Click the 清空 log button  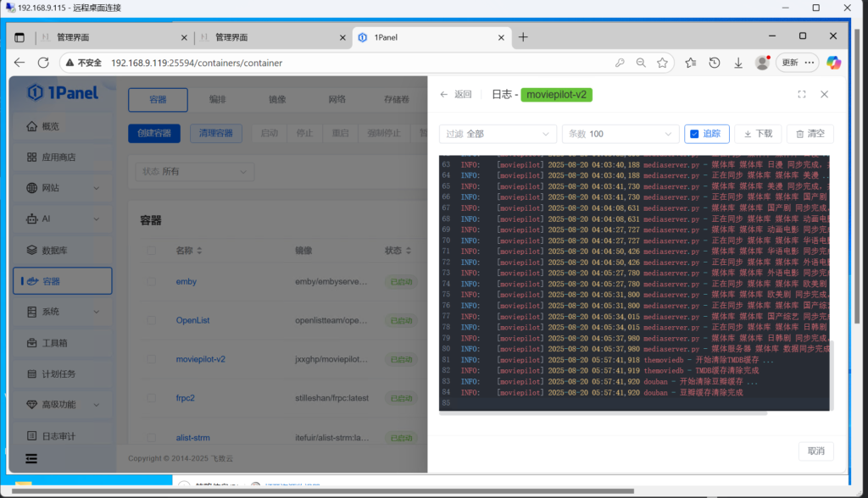point(810,134)
